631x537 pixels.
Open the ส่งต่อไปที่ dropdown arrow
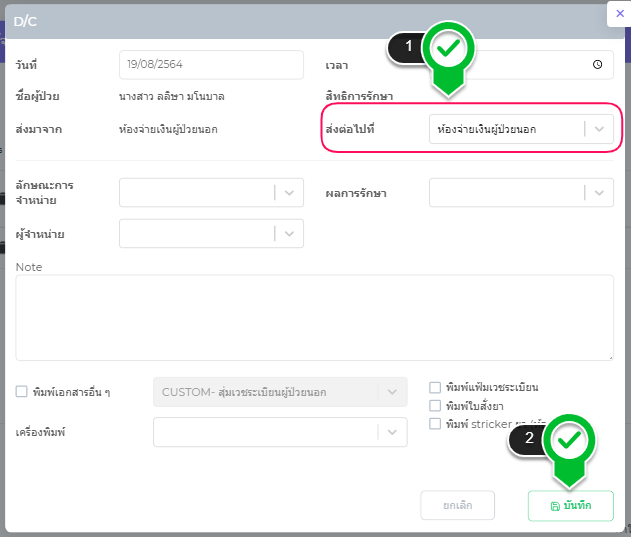(599, 129)
